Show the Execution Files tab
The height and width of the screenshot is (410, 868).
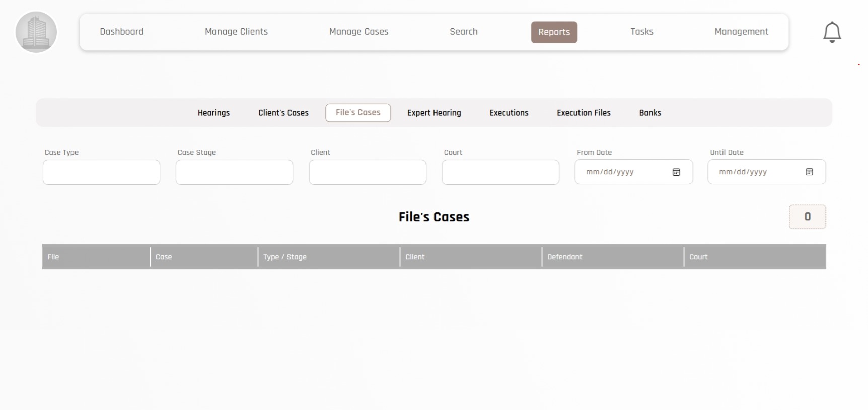(x=584, y=113)
